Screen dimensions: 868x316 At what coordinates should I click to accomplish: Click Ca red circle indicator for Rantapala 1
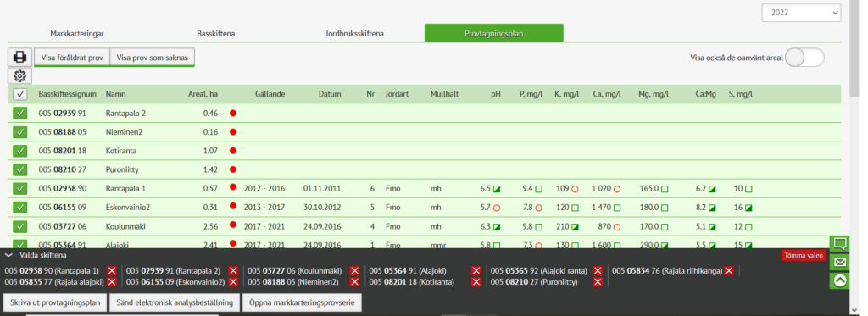click(617, 189)
